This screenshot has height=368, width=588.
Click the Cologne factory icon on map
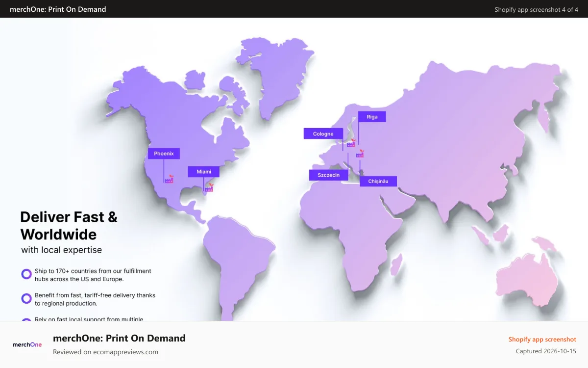pyautogui.click(x=351, y=143)
